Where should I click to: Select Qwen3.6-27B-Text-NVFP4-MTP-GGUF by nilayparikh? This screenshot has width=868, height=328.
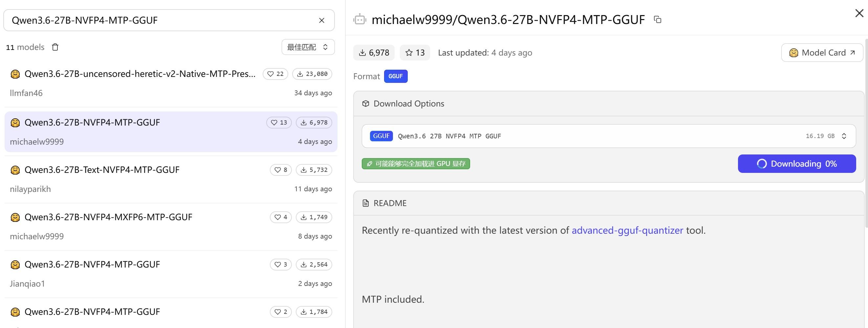point(171,179)
